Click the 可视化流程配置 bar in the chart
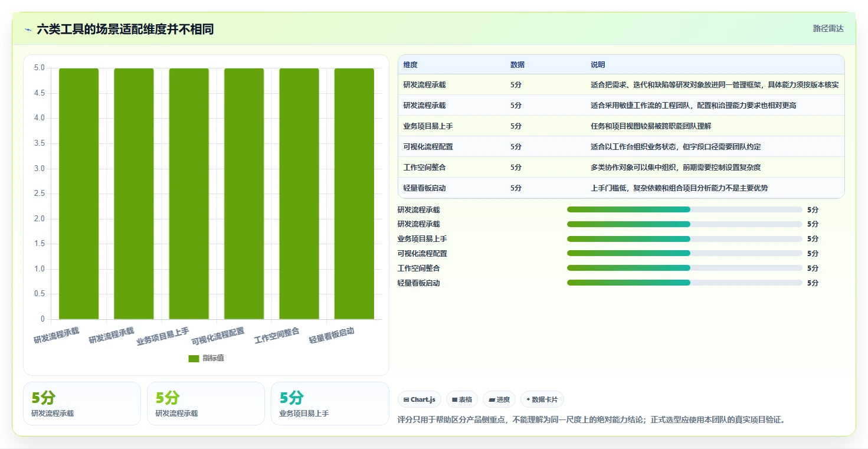Screen dimensions: 868x449 [x=244, y=194]
